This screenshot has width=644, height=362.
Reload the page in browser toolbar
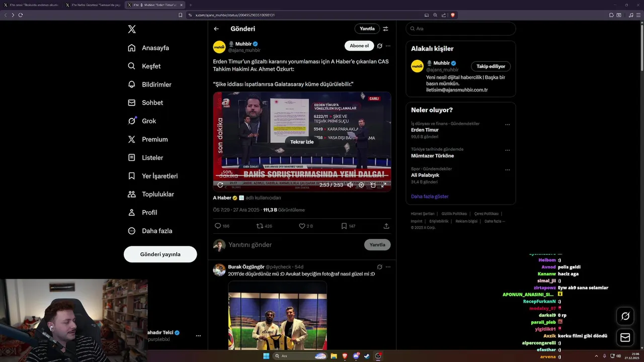click(x=21, y=15)
